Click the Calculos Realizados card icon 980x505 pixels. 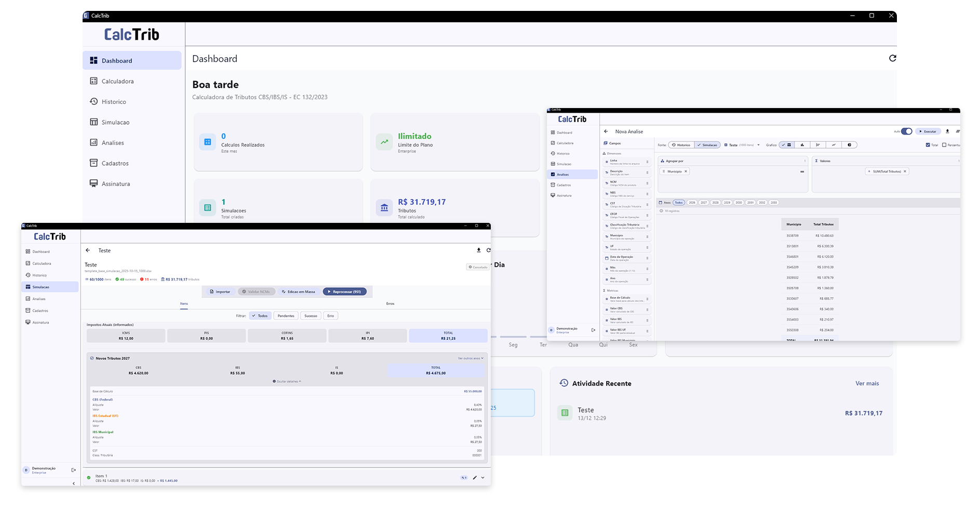click(x=208, y=142)
